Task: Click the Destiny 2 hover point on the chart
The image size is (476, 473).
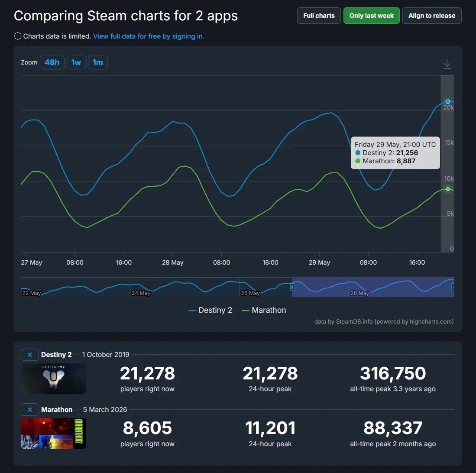Action: [x=448, y=102]
